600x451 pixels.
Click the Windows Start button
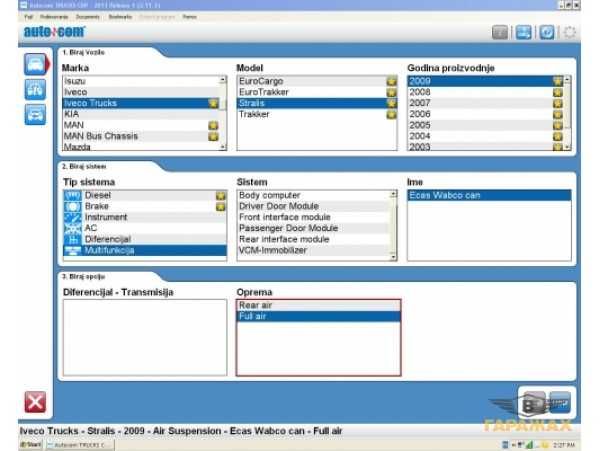click(31, 445)
